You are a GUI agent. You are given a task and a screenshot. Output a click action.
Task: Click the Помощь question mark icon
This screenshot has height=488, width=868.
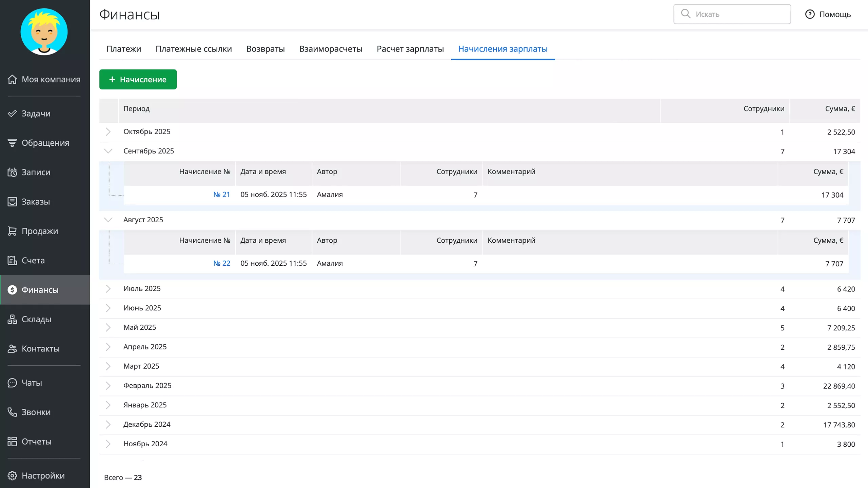point(810,14)
